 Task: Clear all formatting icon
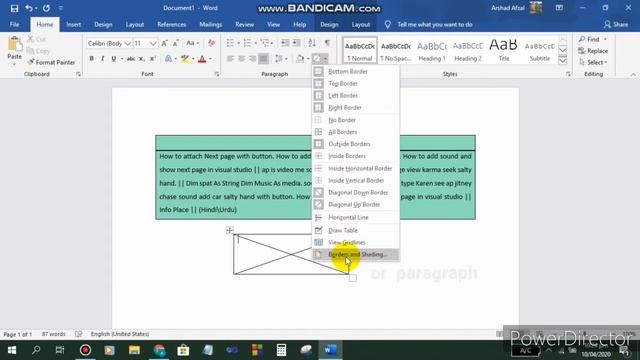(211, 43)
